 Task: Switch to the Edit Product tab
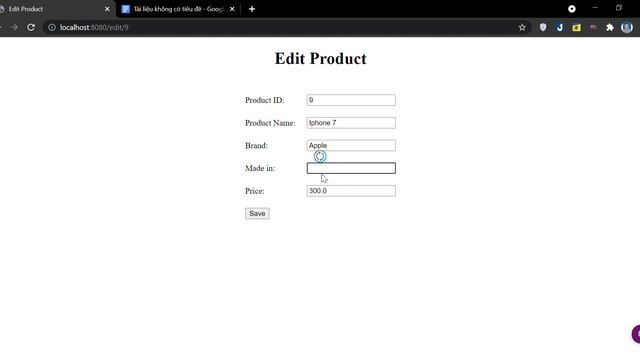point(53,9)
